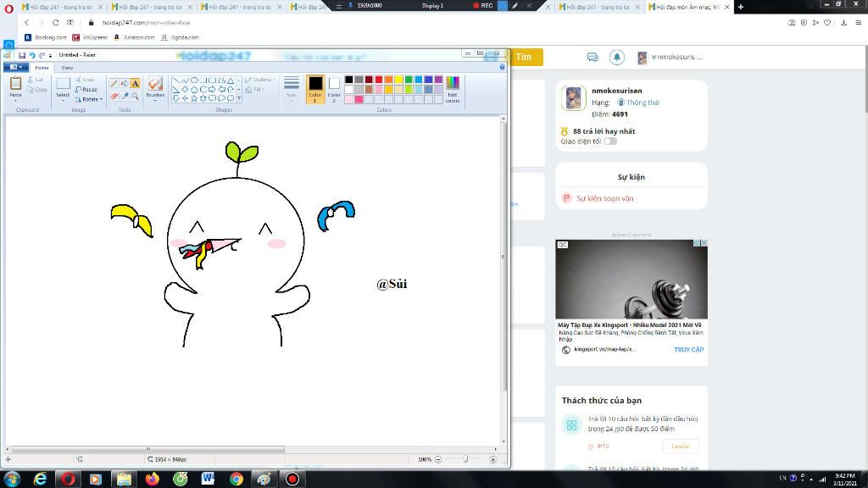Select the five-point star shape
Viewport: 868px width, 488px height.
(194, 98)
